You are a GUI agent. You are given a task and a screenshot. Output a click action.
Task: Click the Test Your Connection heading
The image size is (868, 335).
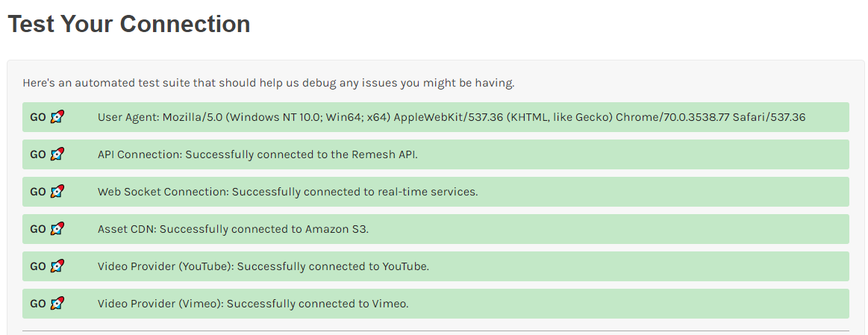coord(129,25)
